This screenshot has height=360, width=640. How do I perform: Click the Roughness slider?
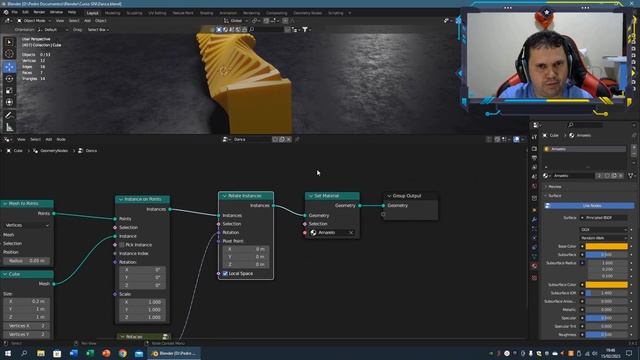606,335
